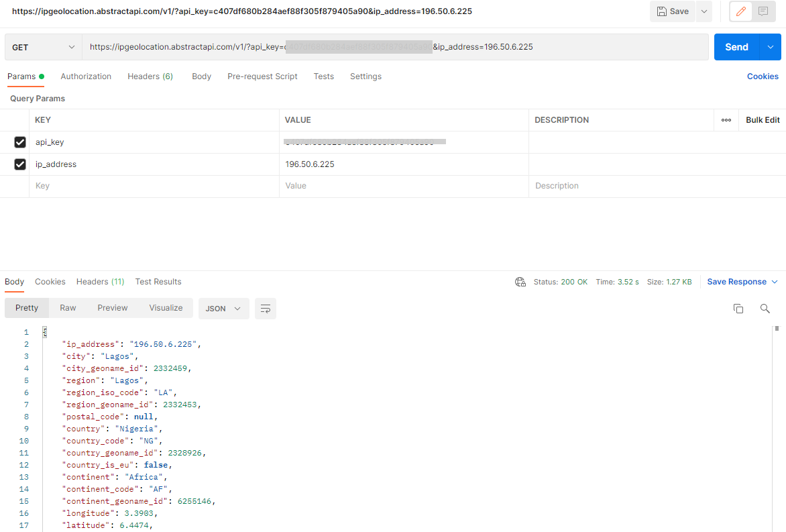786x532 pixels.
Task: Click Save Response
Action: [x=736, y=282]
